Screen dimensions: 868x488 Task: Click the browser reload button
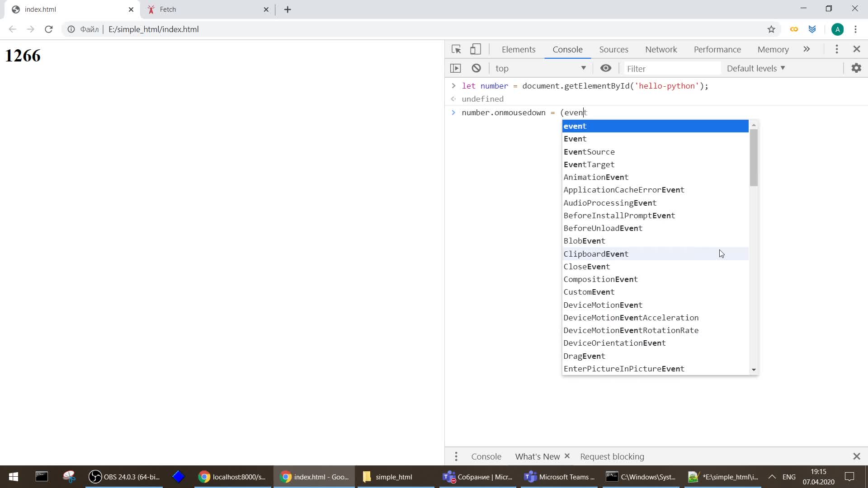49,29
